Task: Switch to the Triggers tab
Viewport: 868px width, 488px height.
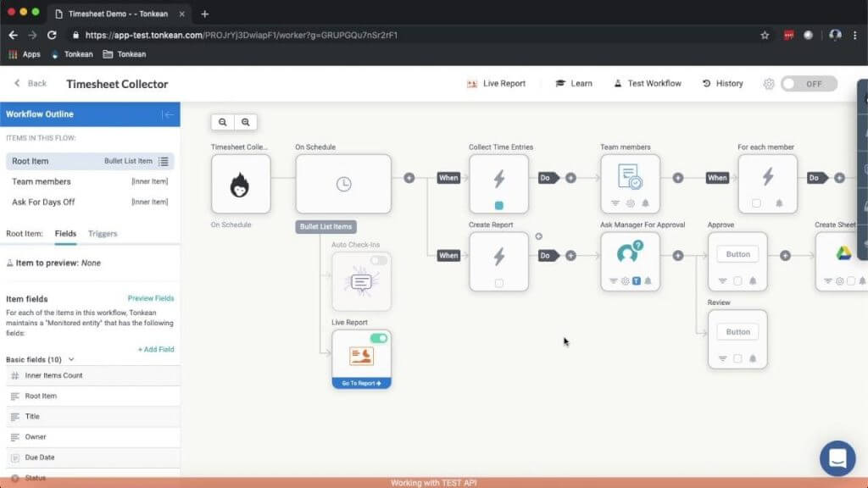Action: (x=103, y=234)
